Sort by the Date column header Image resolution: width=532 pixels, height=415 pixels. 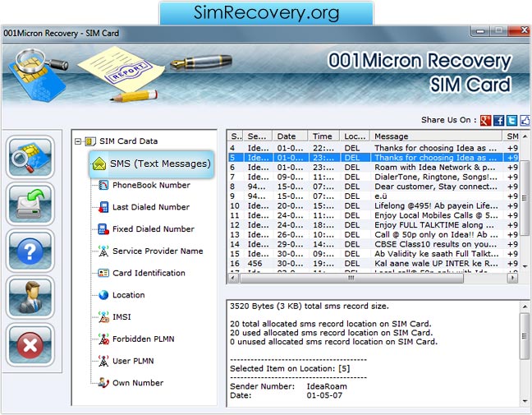(290, 136)
